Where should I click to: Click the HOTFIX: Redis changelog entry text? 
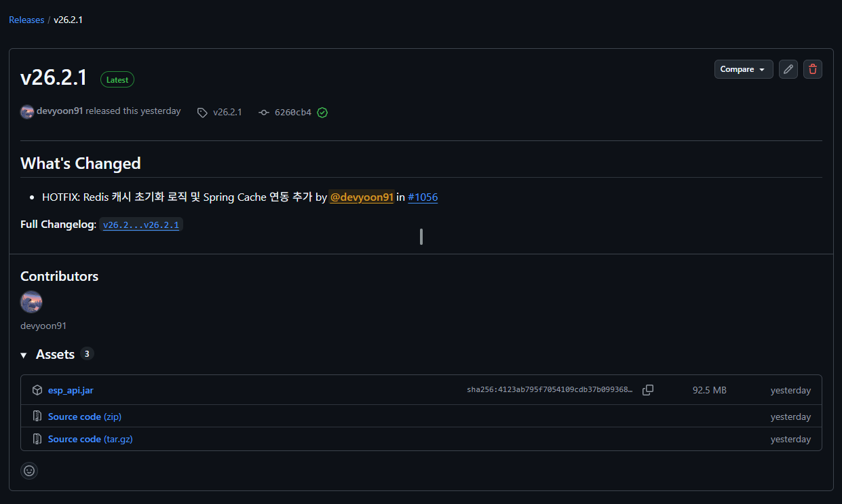click(177, 197)
